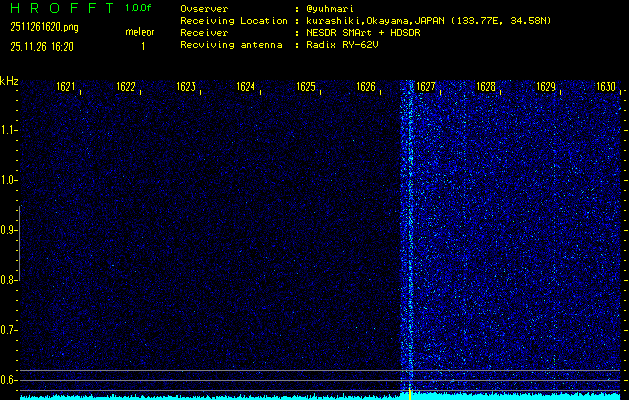Click the version number 1.0.0f
The height and width of the screenshot is (400, 629).
click(x=138, y=8)
